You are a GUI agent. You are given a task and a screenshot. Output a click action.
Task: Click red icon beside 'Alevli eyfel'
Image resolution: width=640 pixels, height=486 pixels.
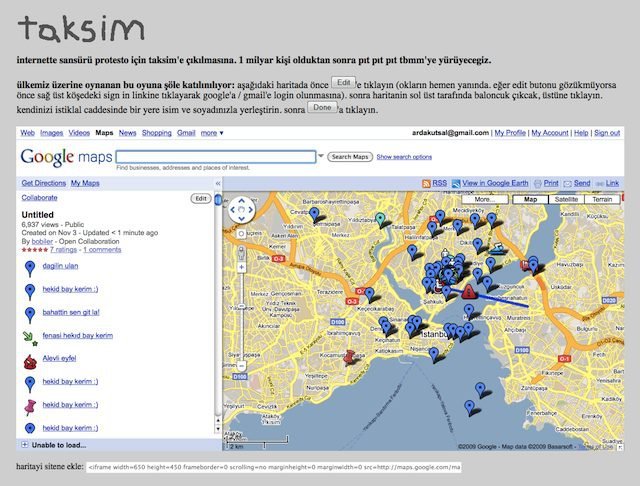coord(30,362)
